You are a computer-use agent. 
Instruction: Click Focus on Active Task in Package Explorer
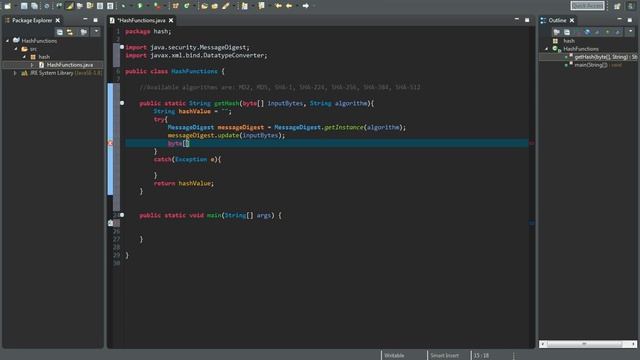tap(84, 32)
